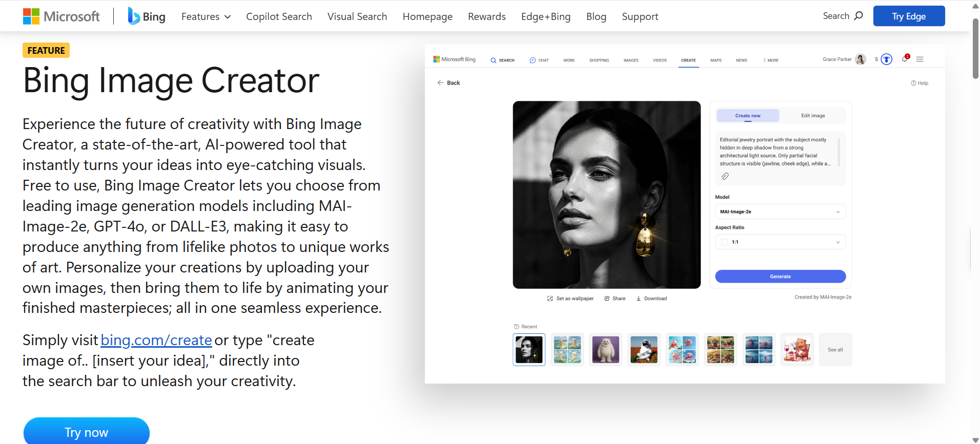This screenshot has width=980, height=444.
Task: Click the Microsoft logo in the header
Action: click(x=61, y=16)
